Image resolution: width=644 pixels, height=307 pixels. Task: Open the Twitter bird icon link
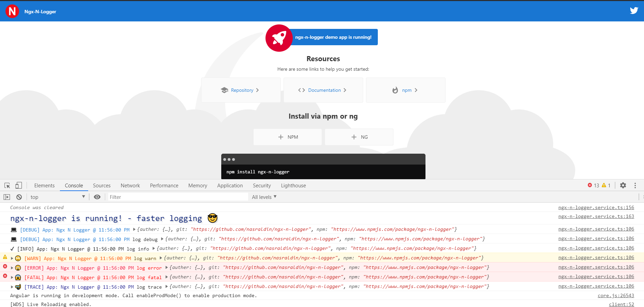[x=634, y=11]
